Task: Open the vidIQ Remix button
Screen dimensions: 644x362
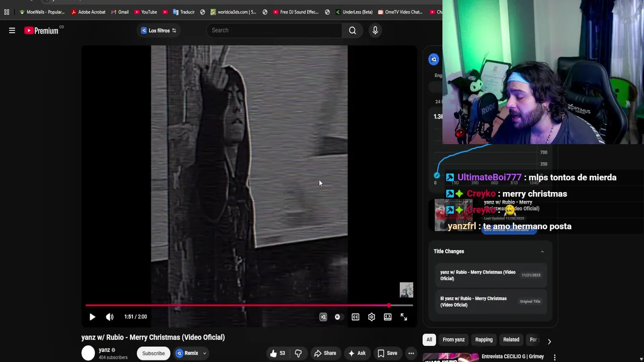Action: pyautogui.click(x=187, y=353)
